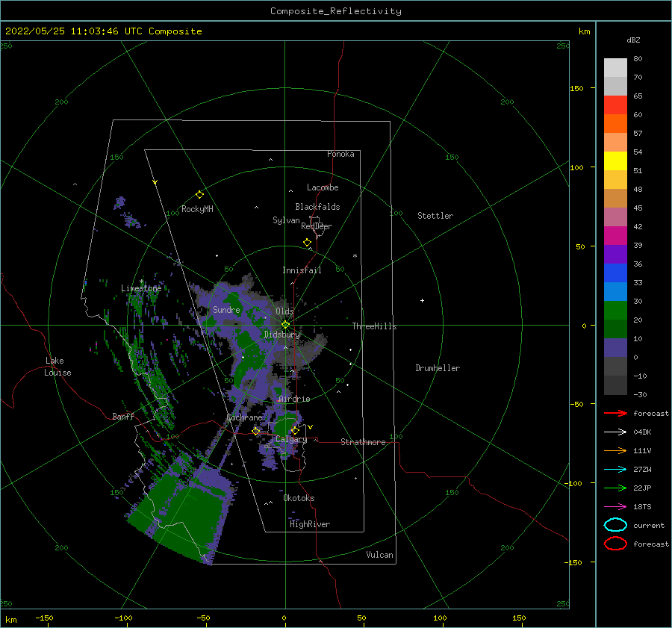The image size is (672, 628).
Task: Click the Innisfail town label
Action: click(x=302, y=270)
